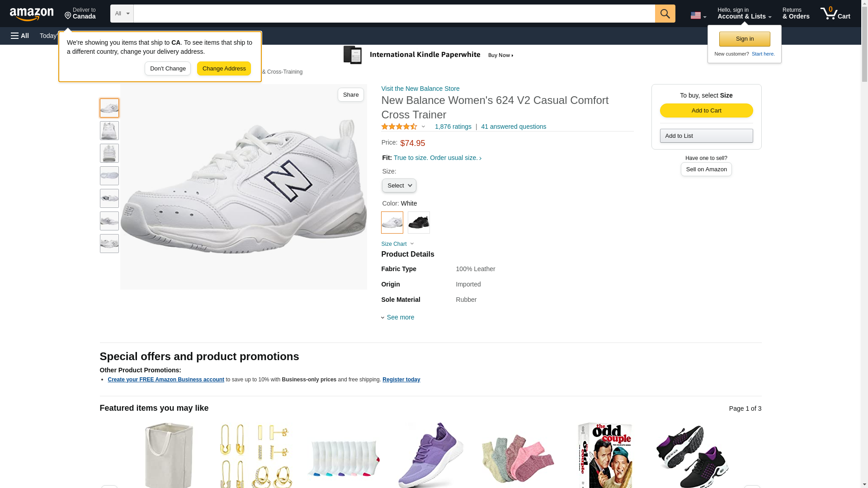Select the Black color swatch
This screenshot has height=488, width=868.
419,222
